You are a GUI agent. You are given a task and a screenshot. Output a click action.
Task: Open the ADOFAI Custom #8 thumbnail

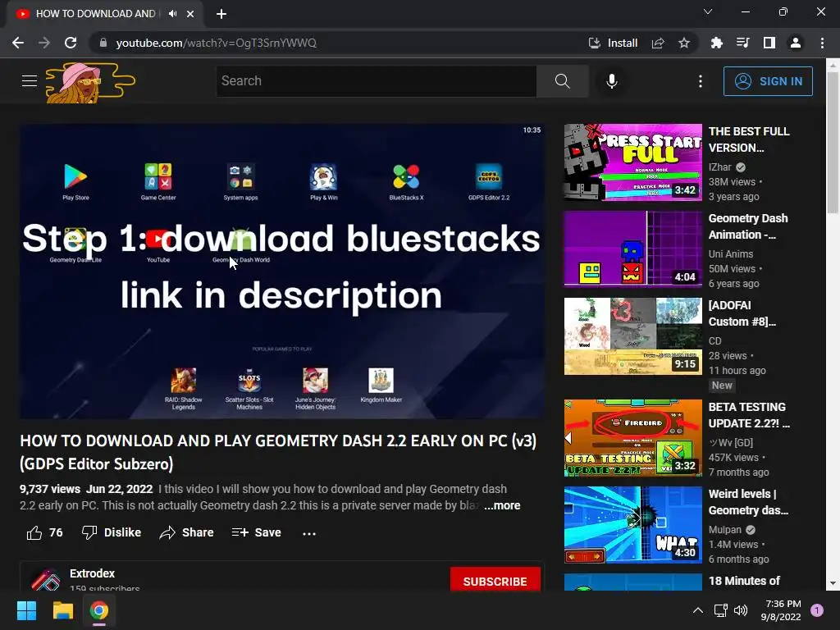point(632,336)
